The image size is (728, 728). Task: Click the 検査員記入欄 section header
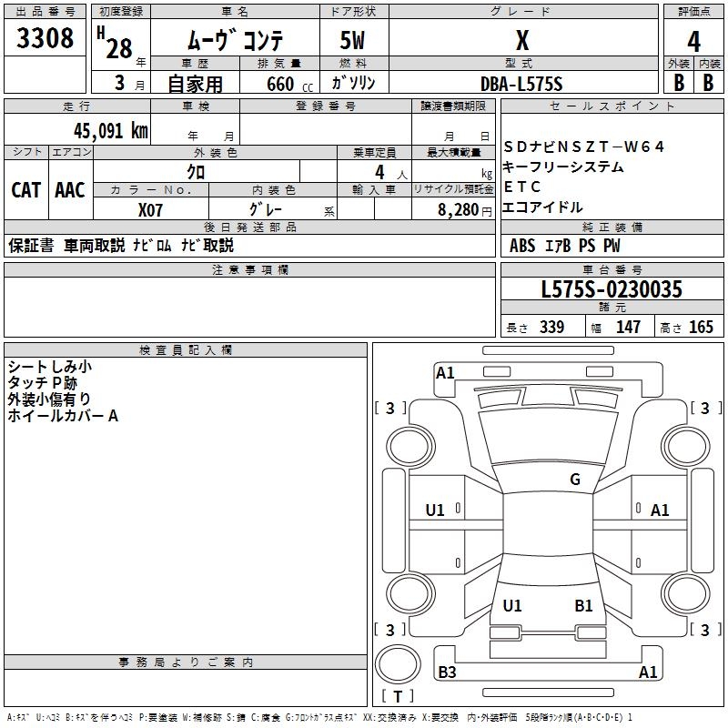tap(186, 350)
